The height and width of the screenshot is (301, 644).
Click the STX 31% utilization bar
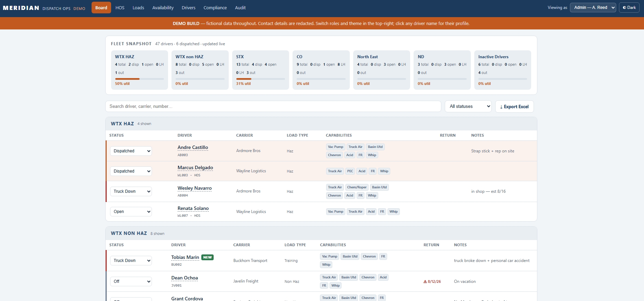point(261,79)
